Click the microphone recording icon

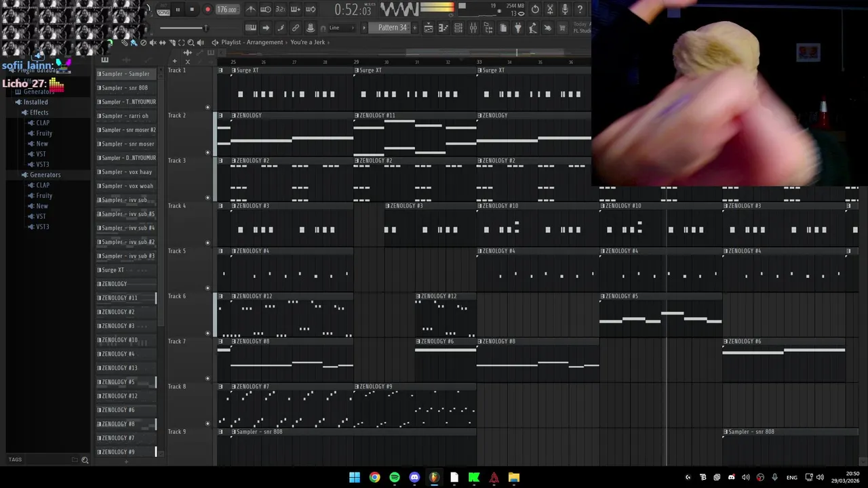click(565, 9)
